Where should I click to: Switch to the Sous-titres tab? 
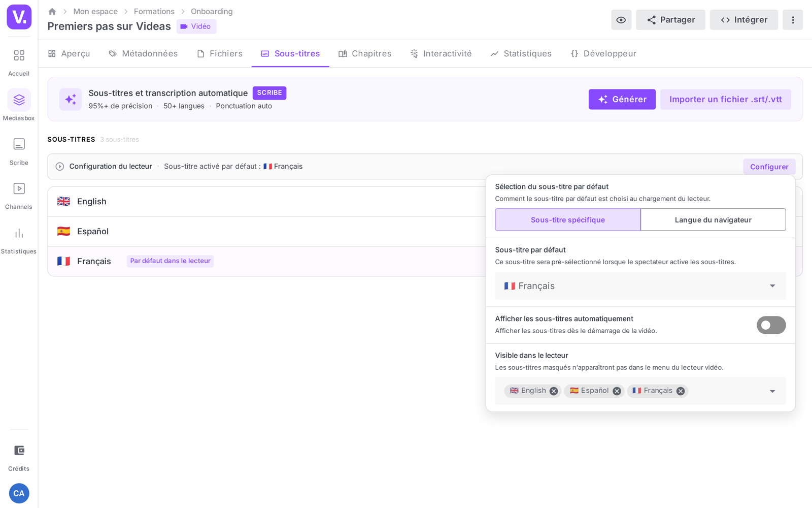click(290, 54)
